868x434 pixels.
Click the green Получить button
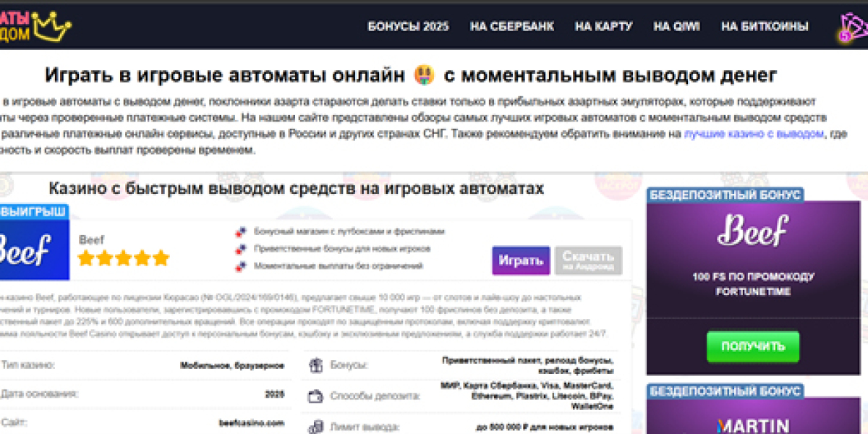click(x=753, y=346)
